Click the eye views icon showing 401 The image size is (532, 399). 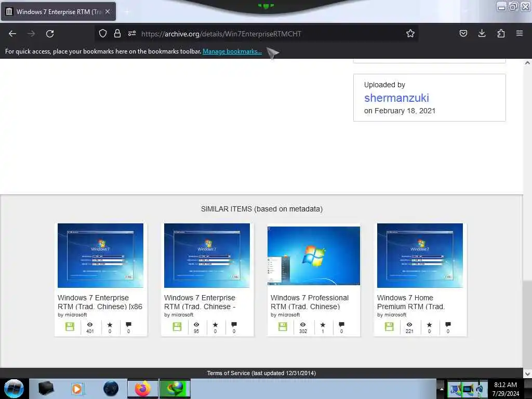tap(90, 325)
